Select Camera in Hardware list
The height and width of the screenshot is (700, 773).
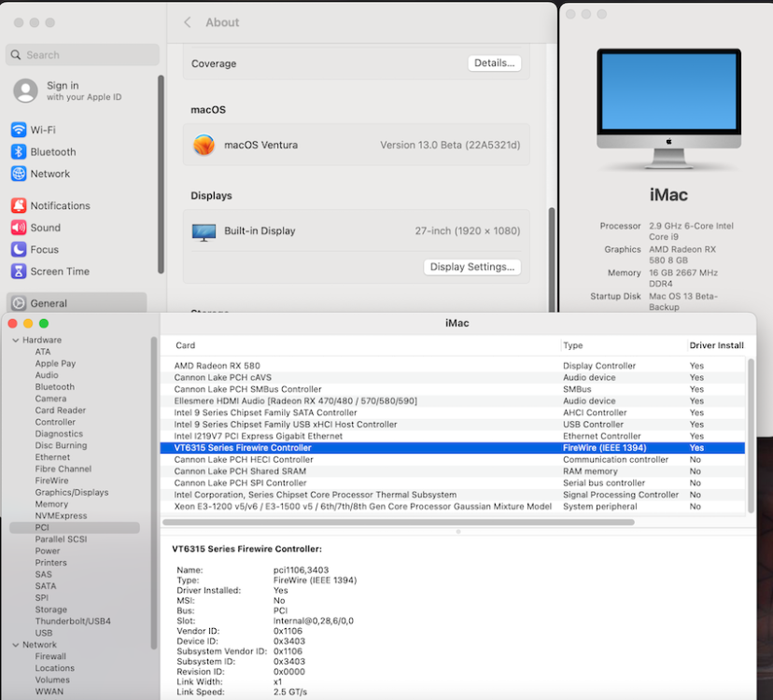(50, 399)
